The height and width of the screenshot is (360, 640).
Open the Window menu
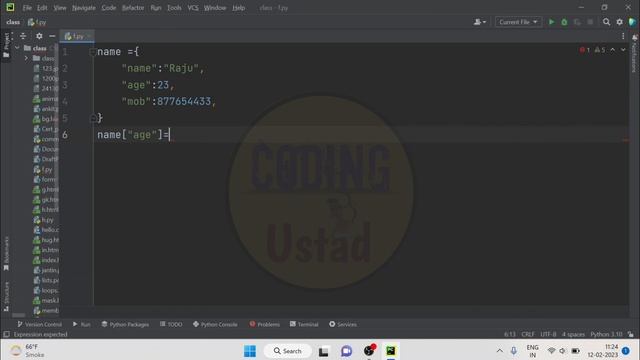click(x=215, y=8)
